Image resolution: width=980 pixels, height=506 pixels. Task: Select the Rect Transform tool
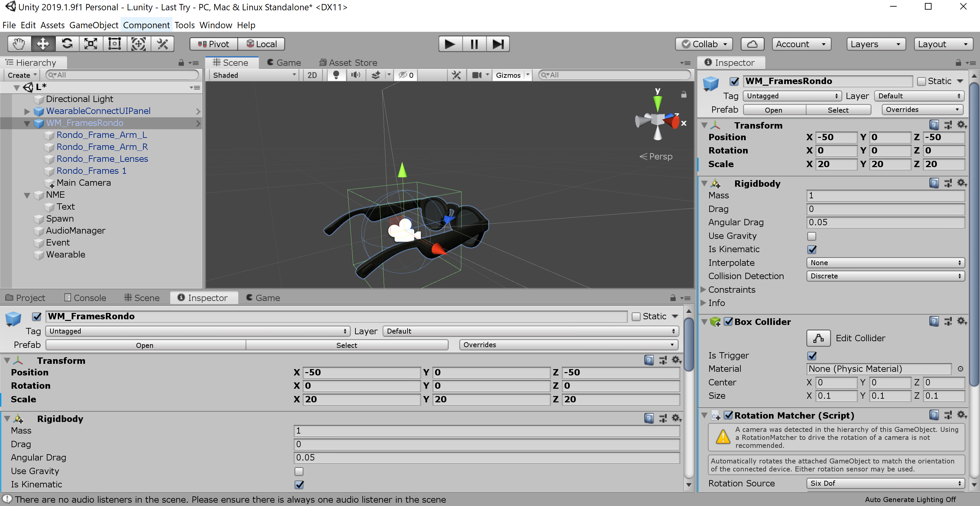[x=114, y=44]
